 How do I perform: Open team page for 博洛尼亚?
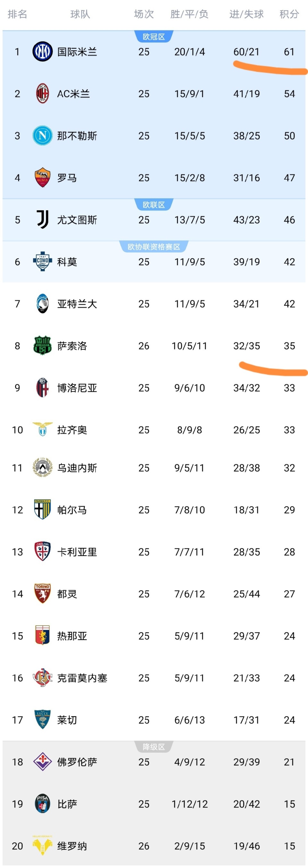(77, 388)
